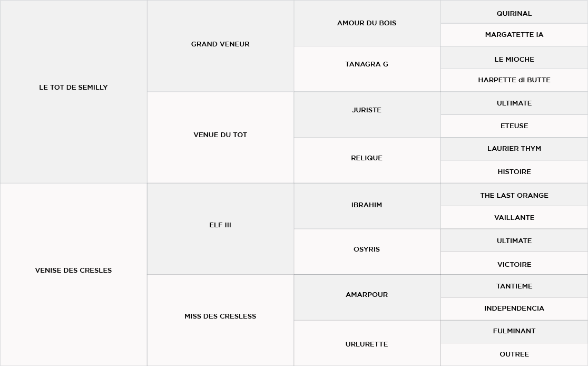Select the INDEPENDENCIA cell
588x366 pixels.
coord(514,309)
